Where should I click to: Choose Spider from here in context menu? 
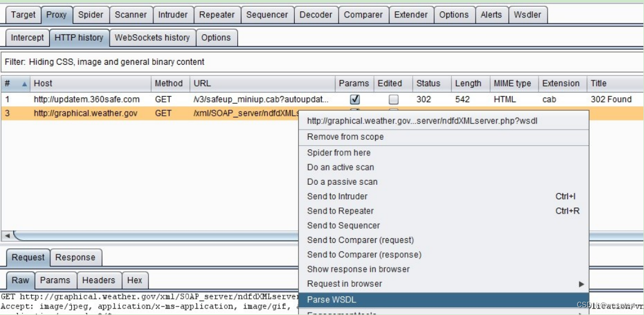pyautogui.click(x=338, y=152)
